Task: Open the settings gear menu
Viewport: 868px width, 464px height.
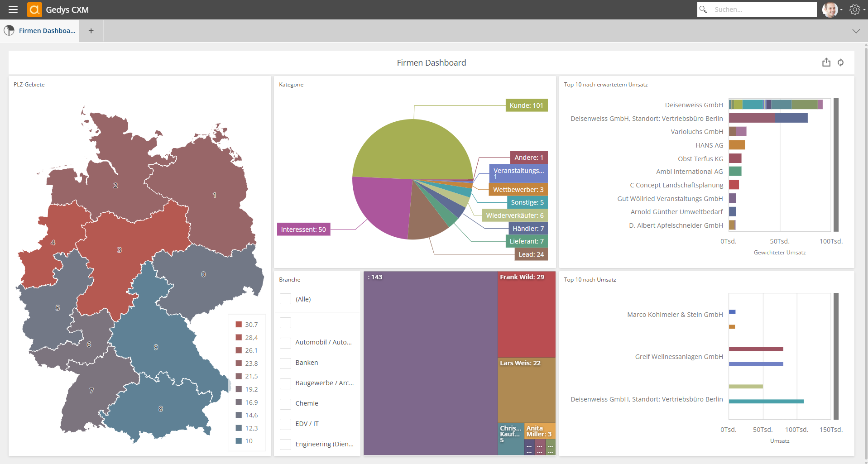Action: (x=854, y=10)
